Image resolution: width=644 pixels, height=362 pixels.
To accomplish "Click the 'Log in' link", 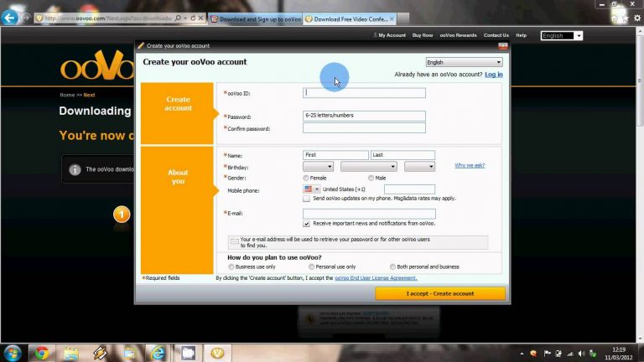I will click(x=494, y=75).
